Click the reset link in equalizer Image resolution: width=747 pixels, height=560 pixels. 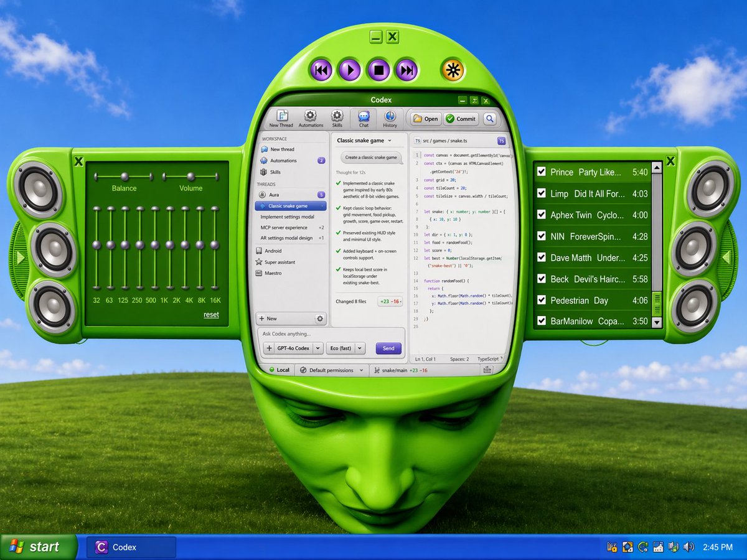[211, 315]
